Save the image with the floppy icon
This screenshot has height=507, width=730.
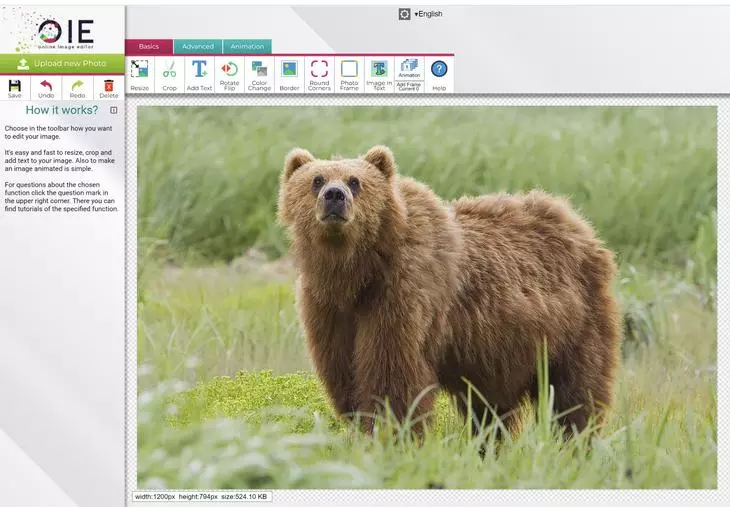[14, 88]
